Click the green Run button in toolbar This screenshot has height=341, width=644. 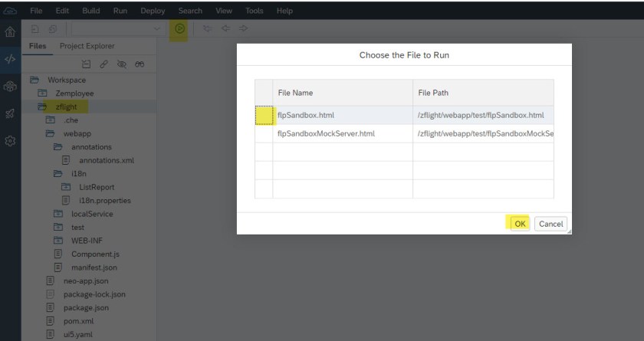pyautogui.click(x=180, y=29)
